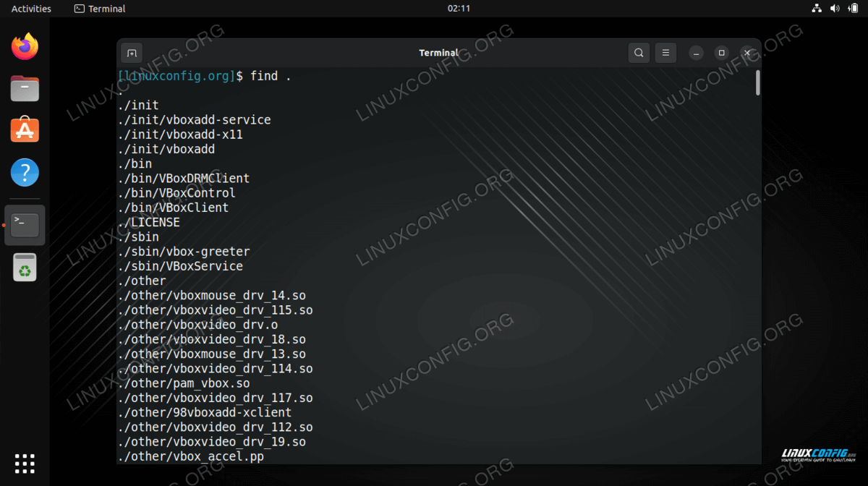
Task: Click the ./sbin/vbox-greeter line
Action: (184, 252)
